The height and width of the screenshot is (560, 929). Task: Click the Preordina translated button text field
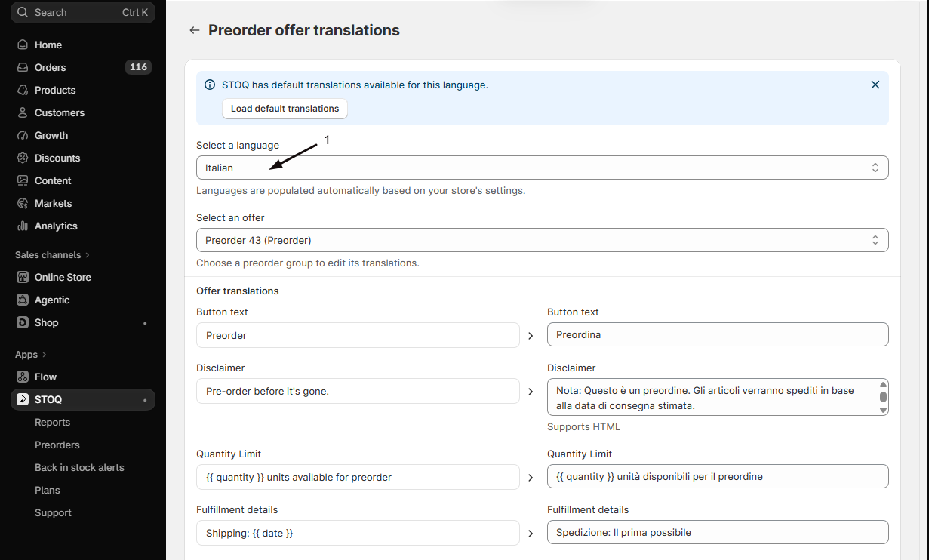(718, 335)
